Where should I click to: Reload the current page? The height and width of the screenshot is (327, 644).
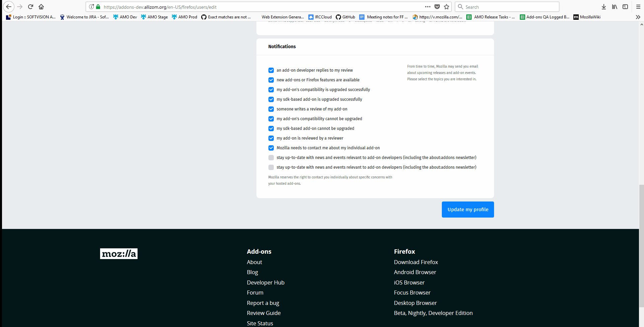tap(30, 7)
